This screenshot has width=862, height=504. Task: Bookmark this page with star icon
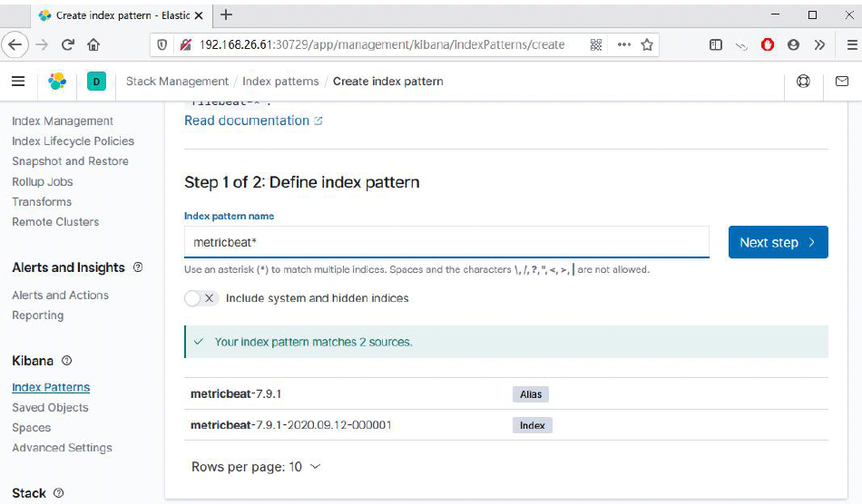coord(647,44)
